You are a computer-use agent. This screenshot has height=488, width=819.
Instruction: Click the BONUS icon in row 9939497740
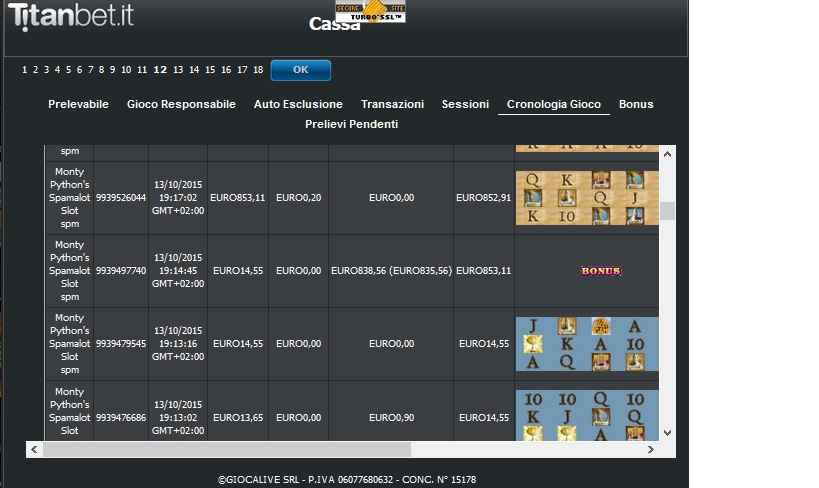point(601,271)
